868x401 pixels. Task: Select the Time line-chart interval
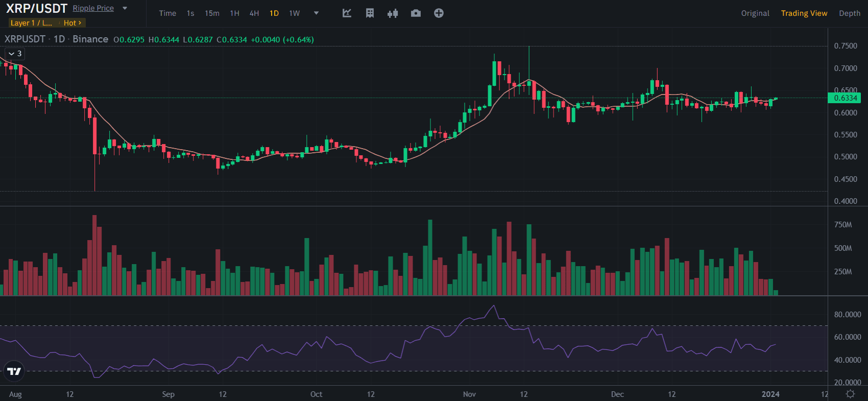pyautogui.click(x=167, y=13)
